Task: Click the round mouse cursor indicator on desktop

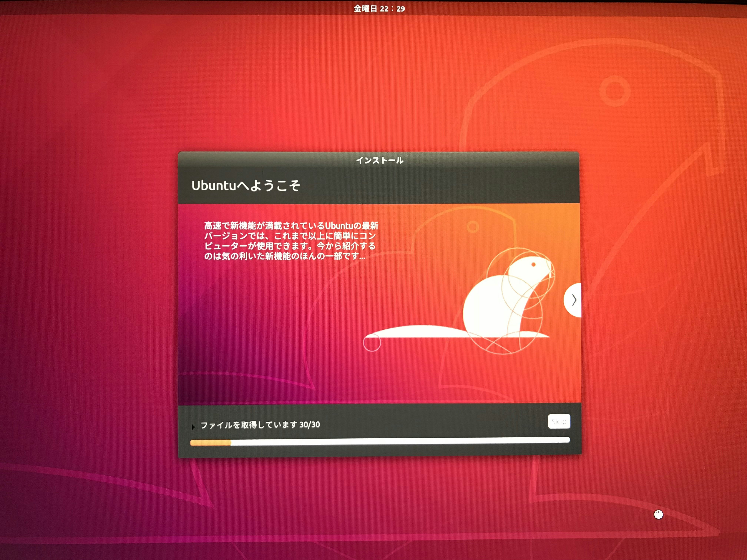Action: (658, 514)
